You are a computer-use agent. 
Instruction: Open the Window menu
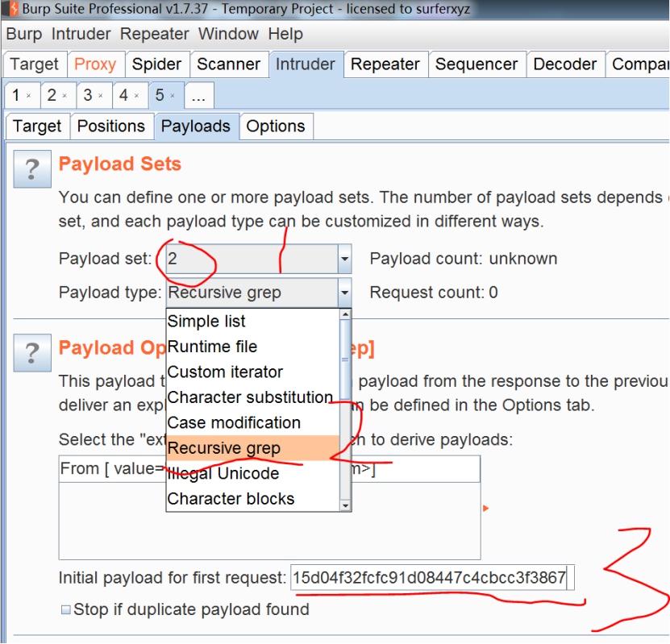click(228, 34)
